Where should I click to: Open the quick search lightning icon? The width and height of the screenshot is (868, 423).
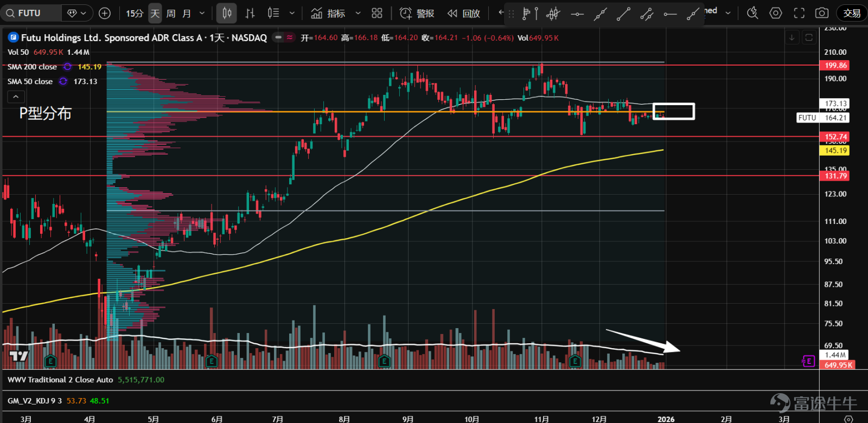[752, 13]
